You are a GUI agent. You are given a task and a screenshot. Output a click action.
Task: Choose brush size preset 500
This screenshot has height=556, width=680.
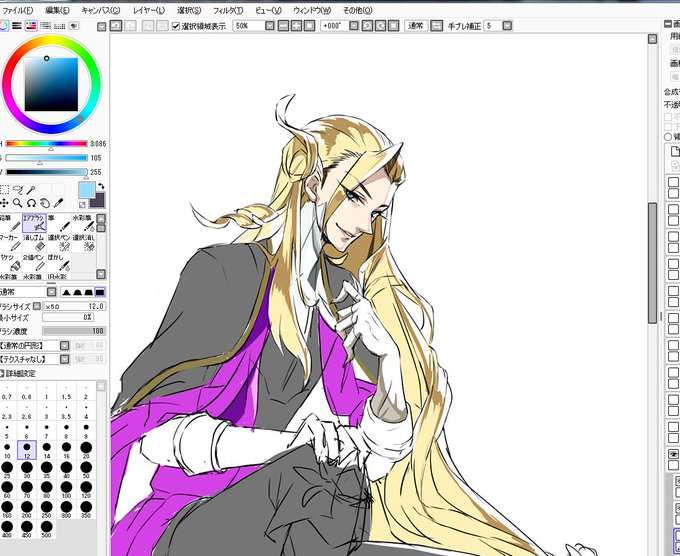pos(46,529)
